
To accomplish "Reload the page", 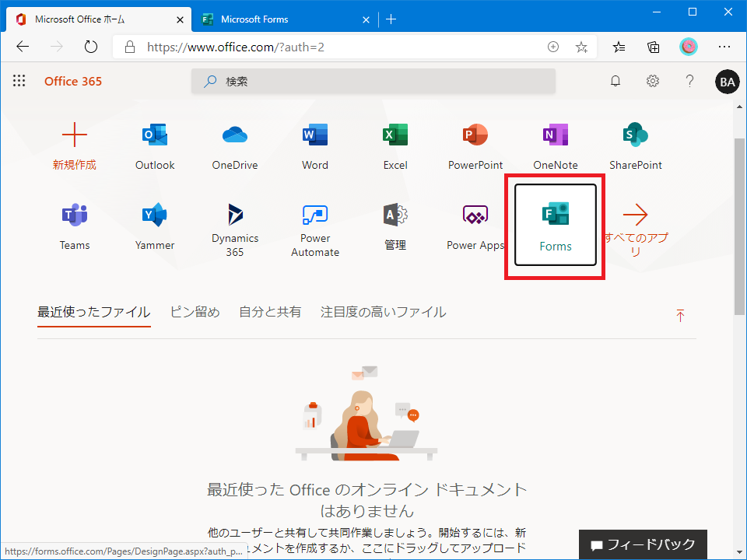I will click(x=90, y=47).
